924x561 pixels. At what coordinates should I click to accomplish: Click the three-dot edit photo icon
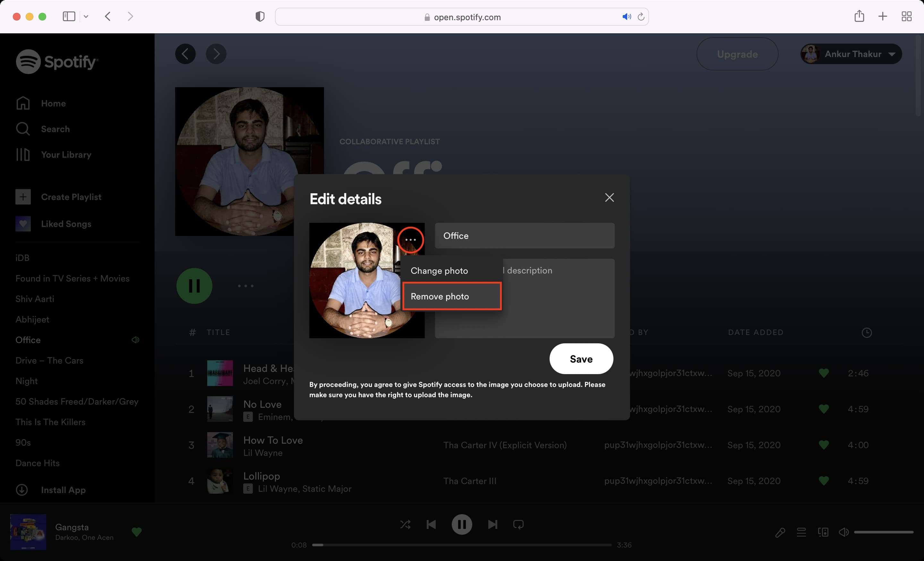pos(410,239)
